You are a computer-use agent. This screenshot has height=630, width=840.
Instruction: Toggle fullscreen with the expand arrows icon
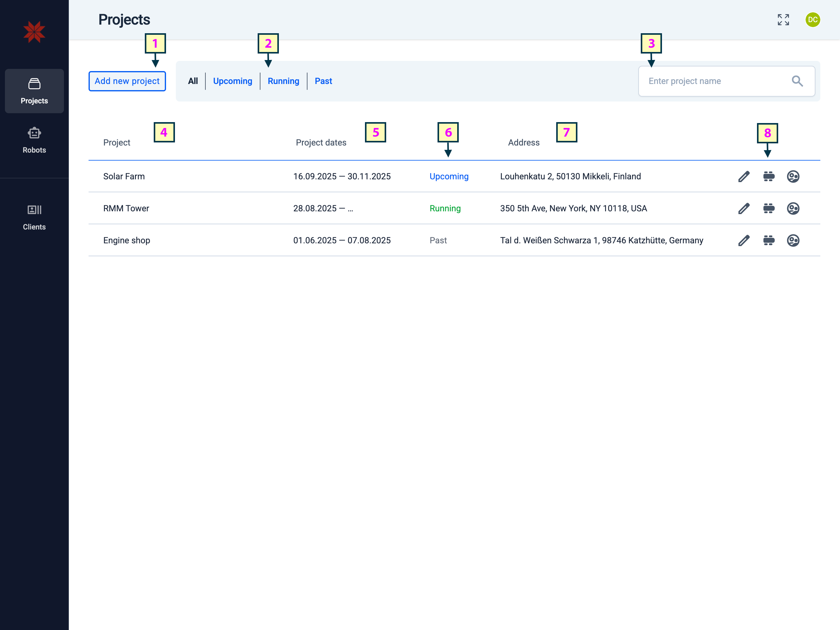[783, 20]
